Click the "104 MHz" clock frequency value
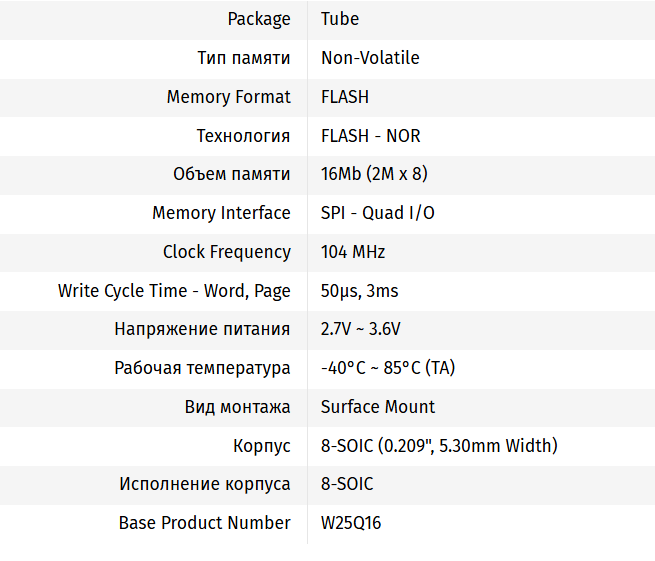 pyautogui.click(x=353, y=252)
